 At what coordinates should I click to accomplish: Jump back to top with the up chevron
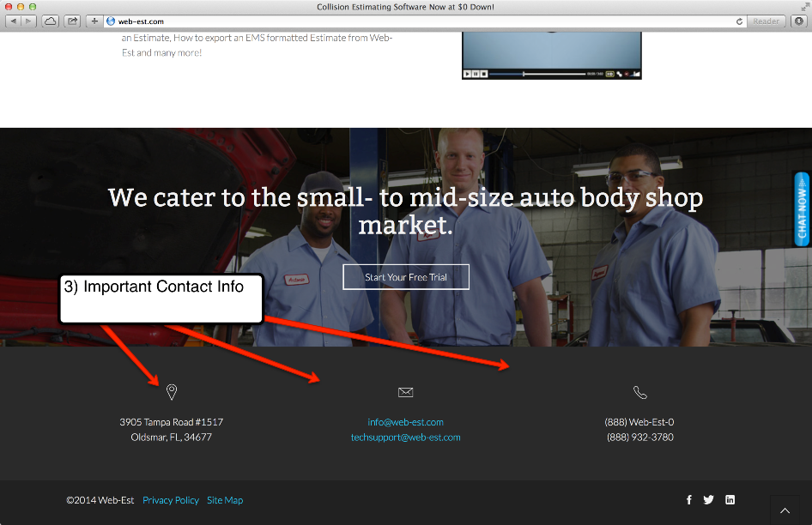(785, 510)
